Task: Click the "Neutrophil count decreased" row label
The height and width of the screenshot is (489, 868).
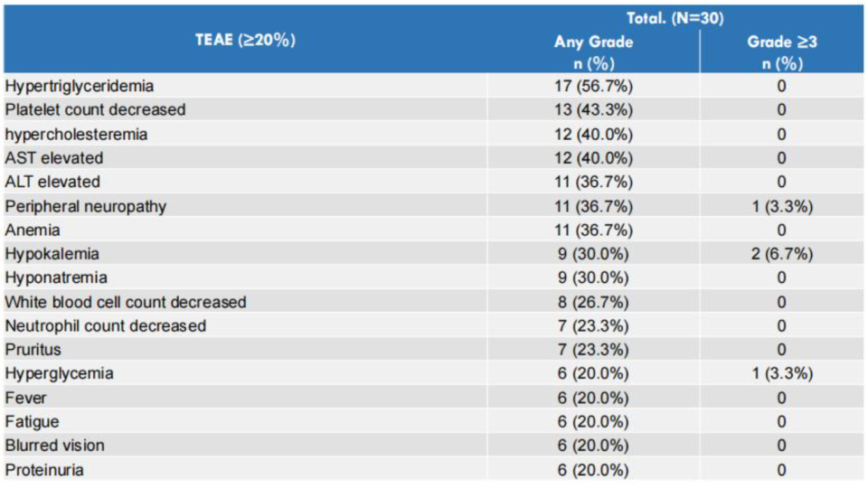Action: (x=106, y=325)
